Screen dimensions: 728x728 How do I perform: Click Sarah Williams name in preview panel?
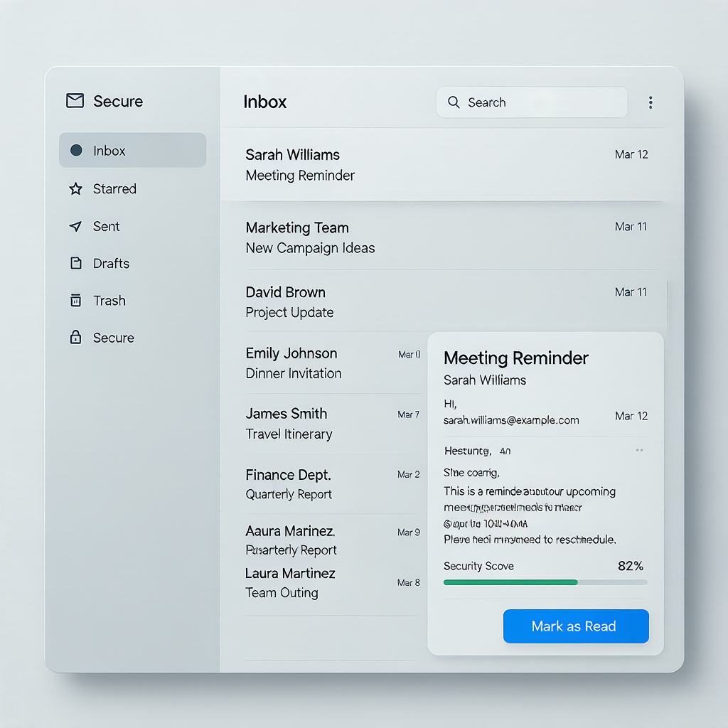[485, 380]
